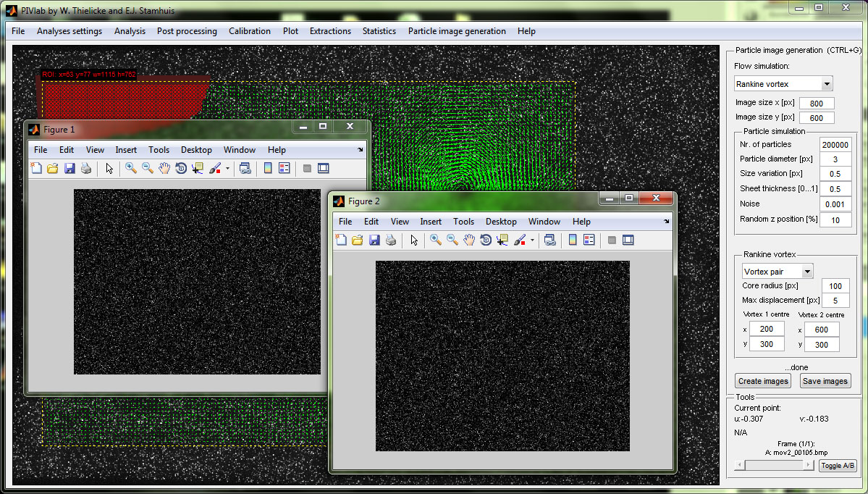Toggle Zoom Out mode in Figure 1
This screenshot has height=494, width=868.
[x=146, y=167]
